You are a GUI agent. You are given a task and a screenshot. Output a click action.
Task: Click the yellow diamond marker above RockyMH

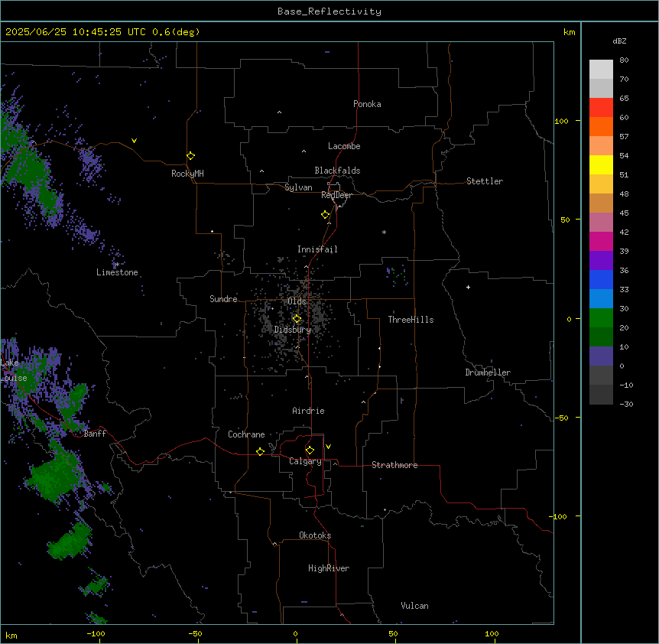click(x=191, y=156)
